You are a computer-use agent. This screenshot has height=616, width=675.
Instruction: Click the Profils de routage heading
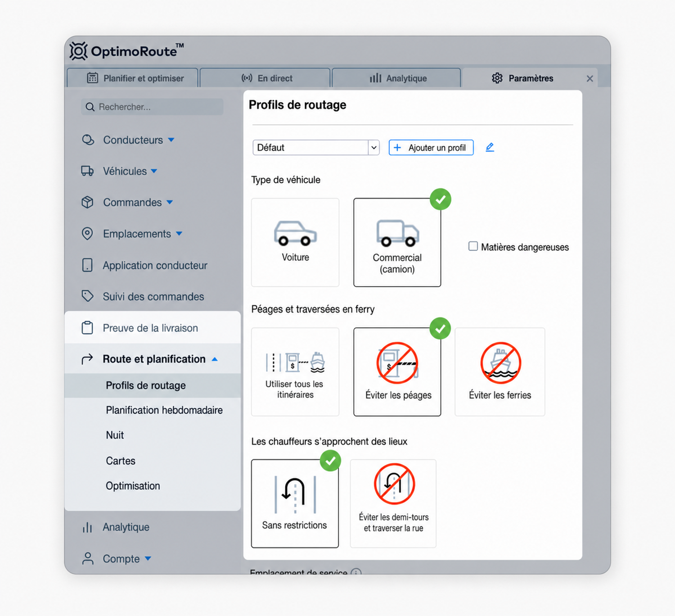coord(297,105)
